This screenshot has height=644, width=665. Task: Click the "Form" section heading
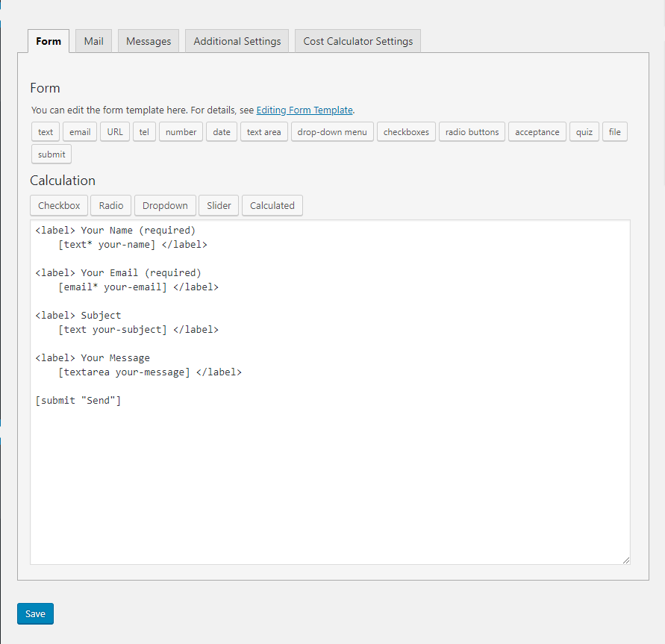[45, 88]
